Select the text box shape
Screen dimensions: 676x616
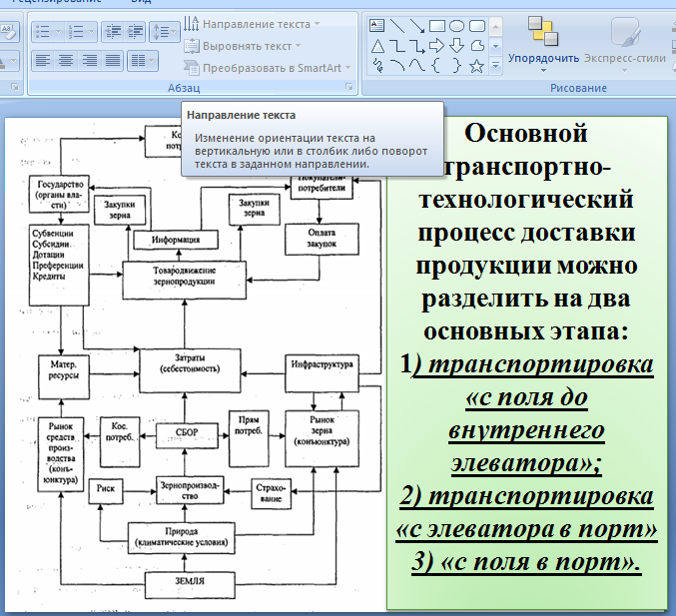tap(376, 26)
